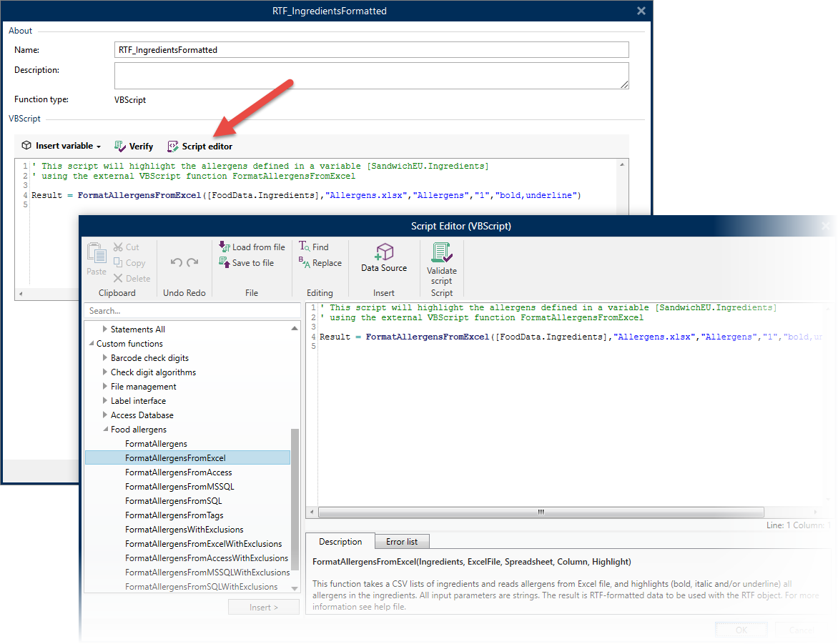Click the horizontal scrollbar in the script editor
This screenshot has height=644, width=838.
point(541,512)
